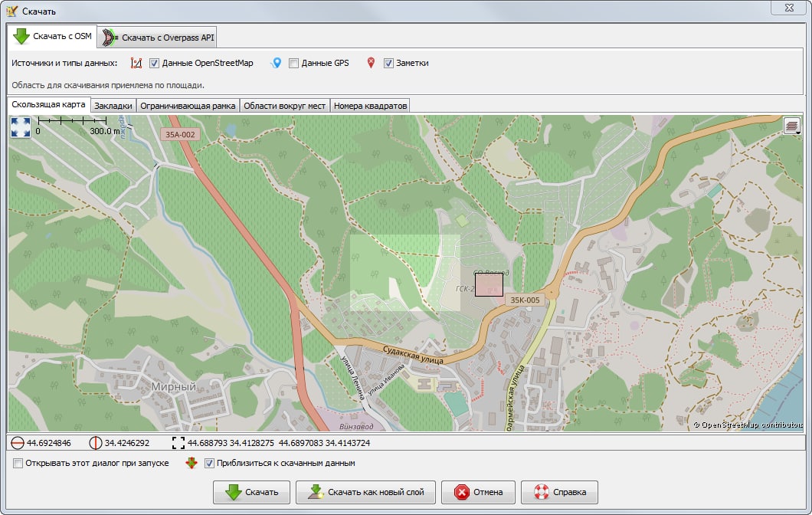Close the Скачать dialog window
The image size is (812, 515).
tap(789, 7)
